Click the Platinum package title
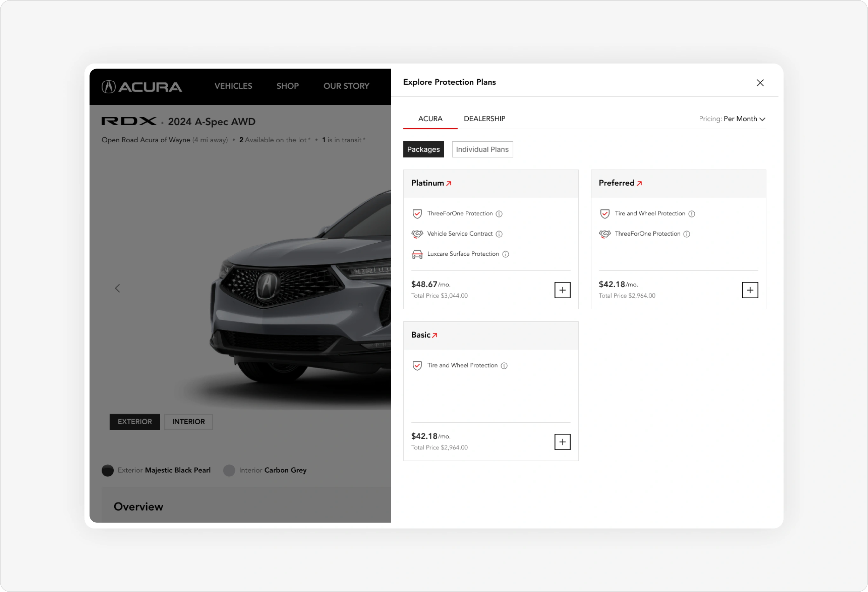 [x=428, y=183]
